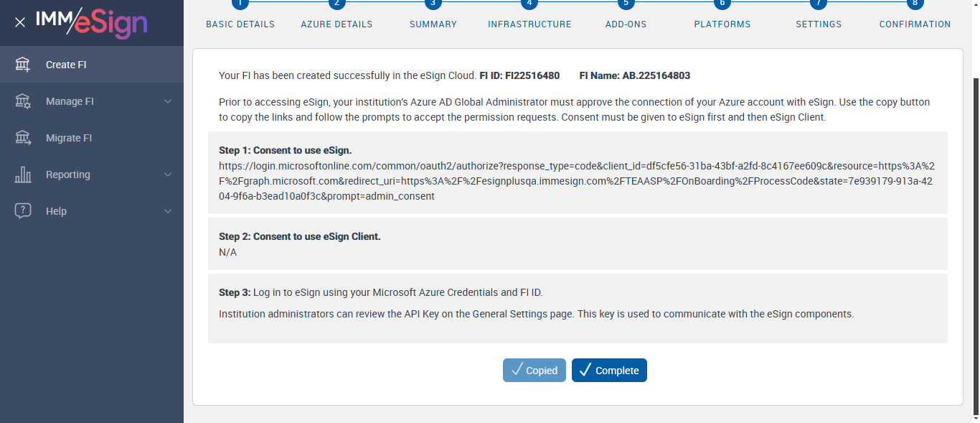The image size is (980, 423).
Task: Click step circle number 7
Action: pos(819,4)
